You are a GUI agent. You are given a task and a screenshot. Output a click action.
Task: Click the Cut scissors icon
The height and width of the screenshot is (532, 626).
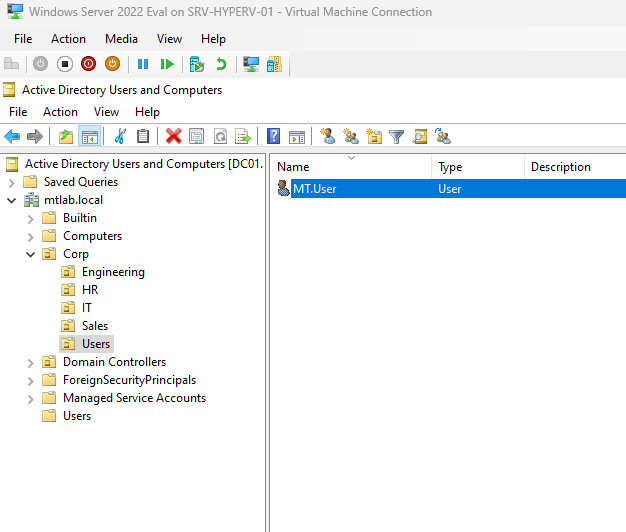(x=120, y=136)
